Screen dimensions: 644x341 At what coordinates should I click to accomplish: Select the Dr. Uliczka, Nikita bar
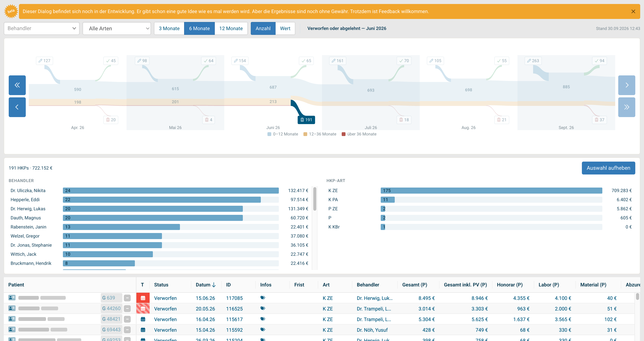(171, 191)
